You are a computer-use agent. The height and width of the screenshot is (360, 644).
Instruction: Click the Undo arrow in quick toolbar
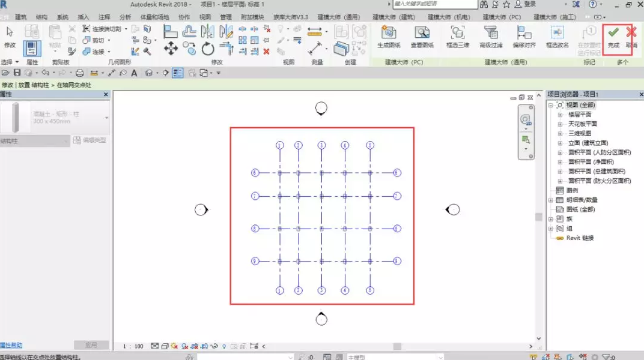point(45,73)
